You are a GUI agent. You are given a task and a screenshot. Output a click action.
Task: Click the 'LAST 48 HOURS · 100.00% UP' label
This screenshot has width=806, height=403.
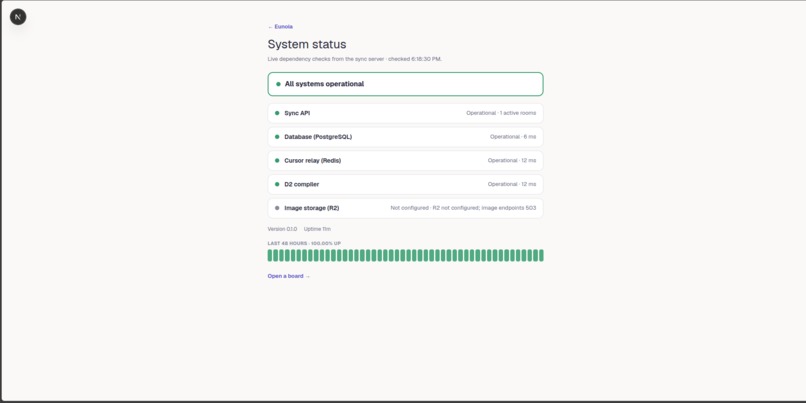tap(304, 244)
